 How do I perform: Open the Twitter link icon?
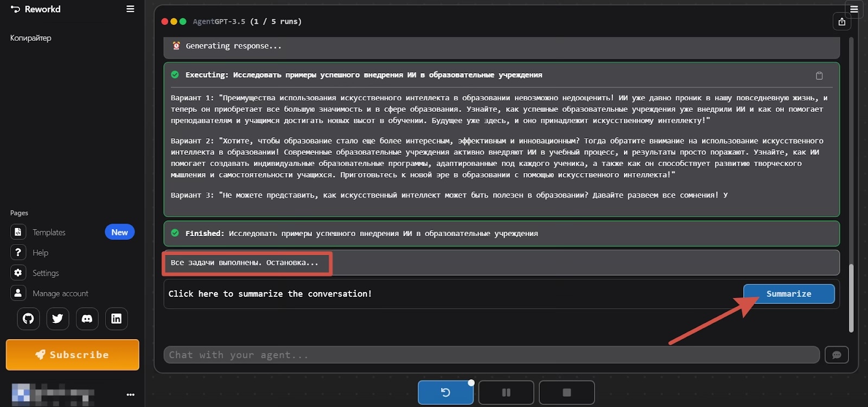pos(58,319)
